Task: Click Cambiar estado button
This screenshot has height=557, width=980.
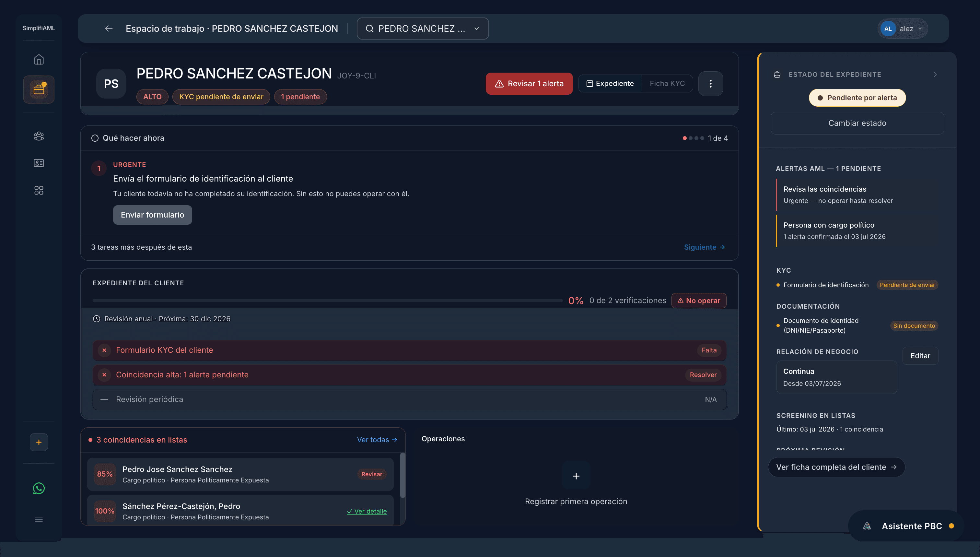Action: click(x=857, y=123)
